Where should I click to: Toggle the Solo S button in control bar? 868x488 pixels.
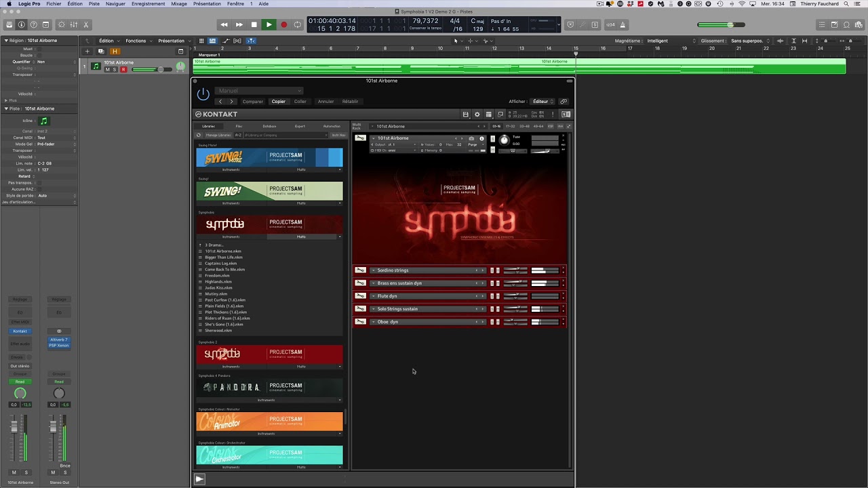pyautogui.click(x=595, y=25)
